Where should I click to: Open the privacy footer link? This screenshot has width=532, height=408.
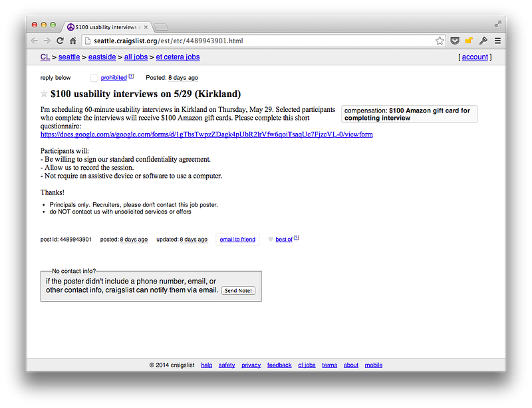251,365
